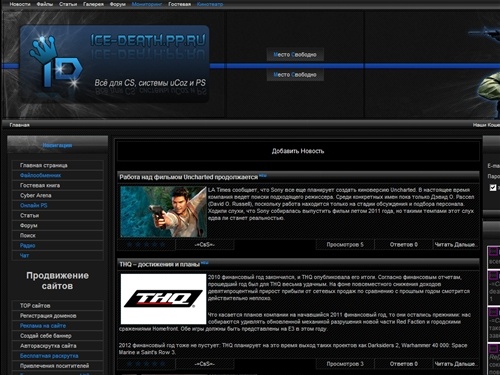Open author -=CsS=- under the THQ news

[205, 364]
